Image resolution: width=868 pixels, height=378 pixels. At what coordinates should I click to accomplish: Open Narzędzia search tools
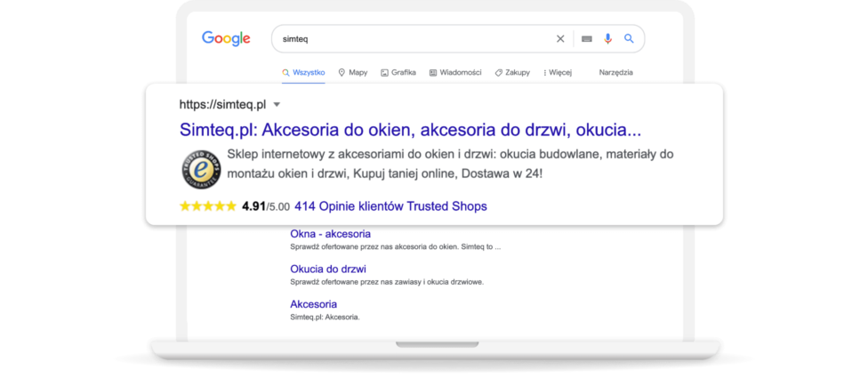pyautogui.click(x=615, y=73)
